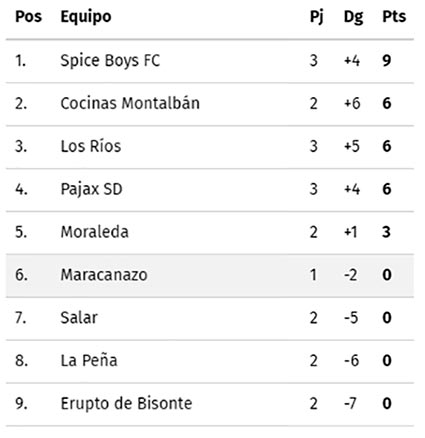Click the Equipo column header
The height and width of the screenshot is (438, 425).
click(86, 17)
